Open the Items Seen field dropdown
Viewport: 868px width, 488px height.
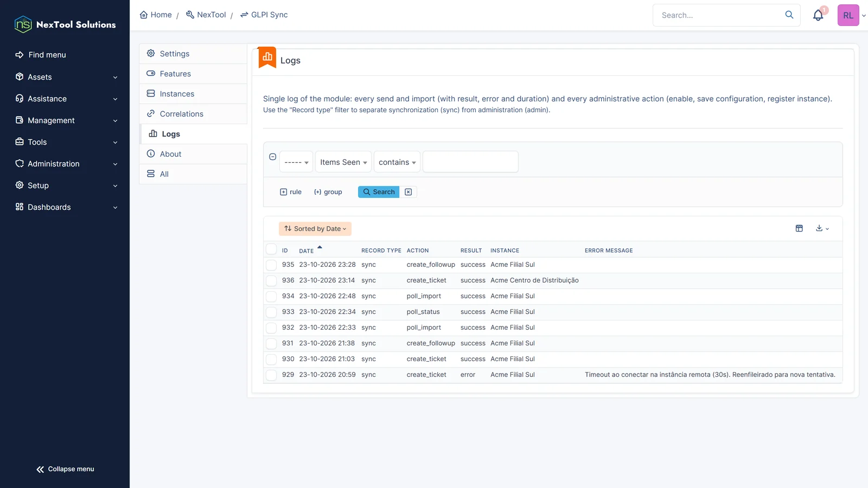click(343, 162)
